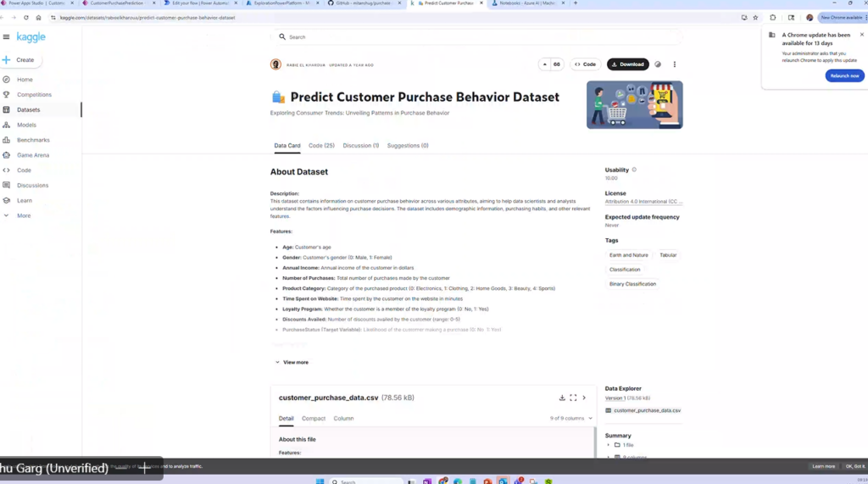Switch to the Suggestions (0) tab
This screenshot has width=868, height=484.
point(408,146)
